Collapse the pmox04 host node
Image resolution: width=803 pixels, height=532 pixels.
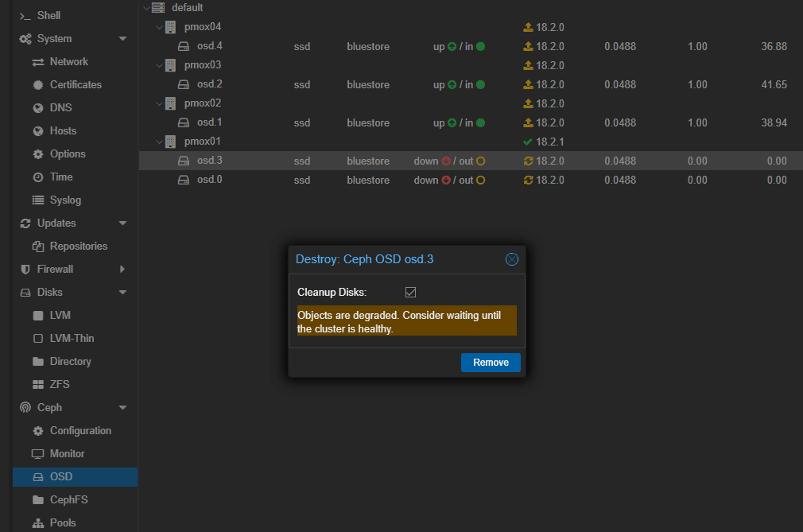click(159, 27)
